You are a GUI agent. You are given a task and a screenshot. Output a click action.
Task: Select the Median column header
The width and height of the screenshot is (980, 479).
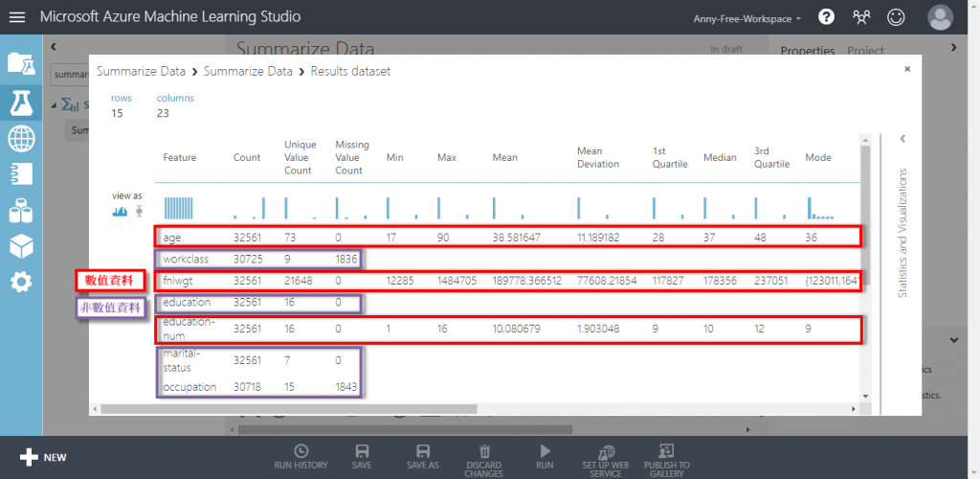tap(720, 157)
